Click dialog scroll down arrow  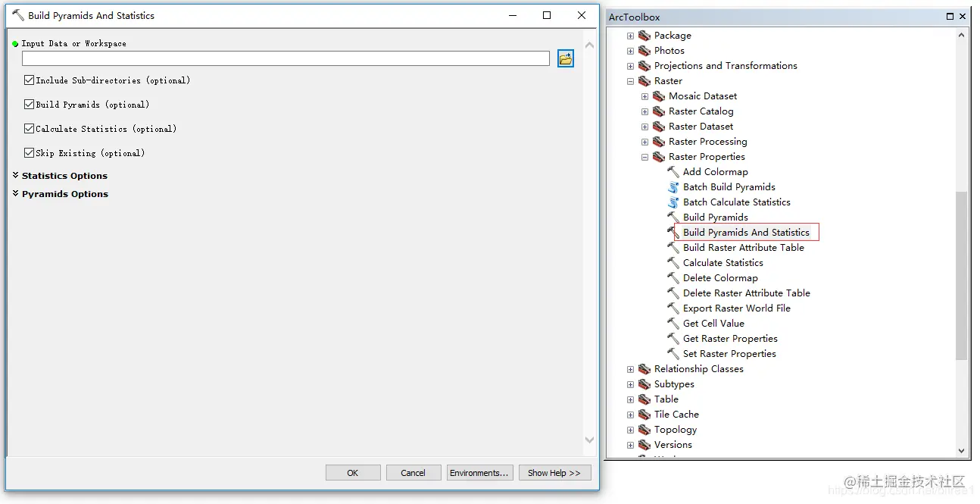coord(589,440)
